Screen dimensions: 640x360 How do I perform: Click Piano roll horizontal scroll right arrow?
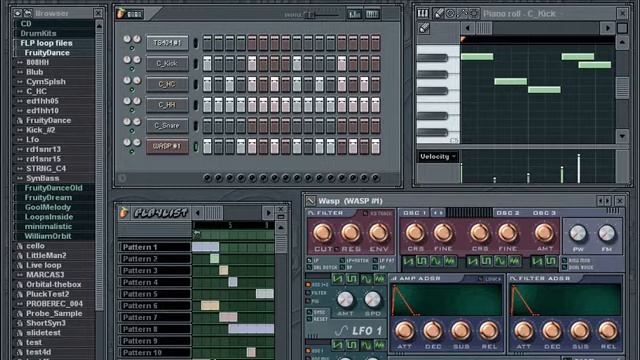pyautogui.click(x=607, y=28)
